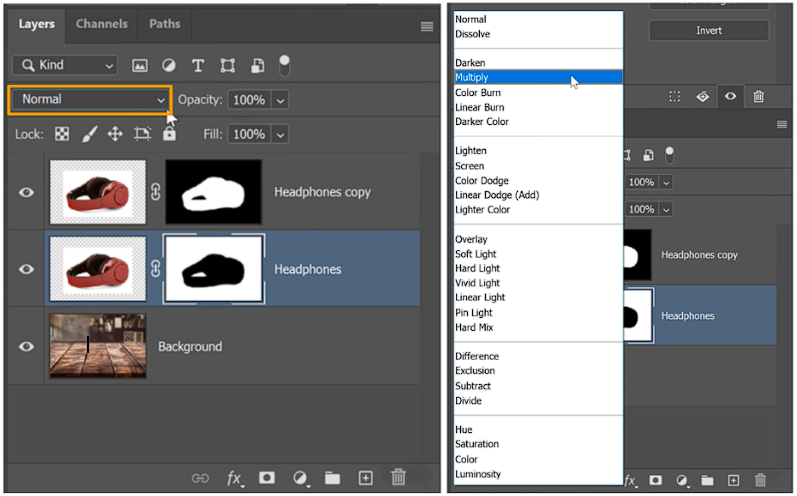Expand Opacity slider arrow in left panel
Image resolution: width=797 pixels, height=496 pixels.
click(x=280, y=100)
